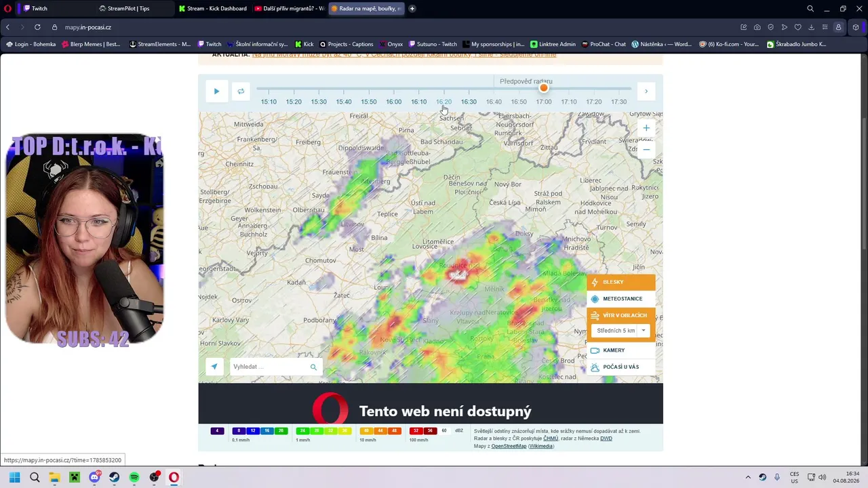Click the 24 dBZ green legend swatch
Image resolution: width=868 pixels, height=488 pixels.
pyautogui.click(x=303, y=431)
